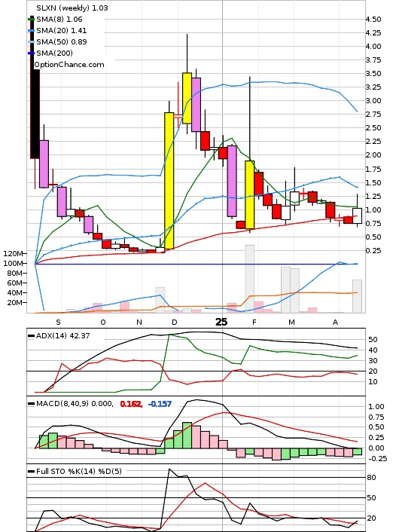The image size is (396, 532).
Task: Select the 25 year marker on time axis
Action: pyautogui.click(x=221, y=322)
